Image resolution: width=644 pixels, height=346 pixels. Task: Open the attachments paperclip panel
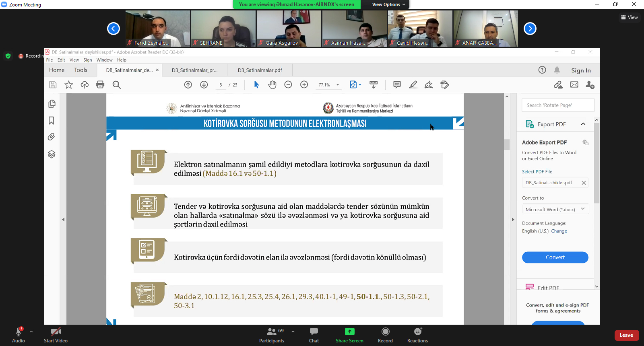(x=52, y=137)
